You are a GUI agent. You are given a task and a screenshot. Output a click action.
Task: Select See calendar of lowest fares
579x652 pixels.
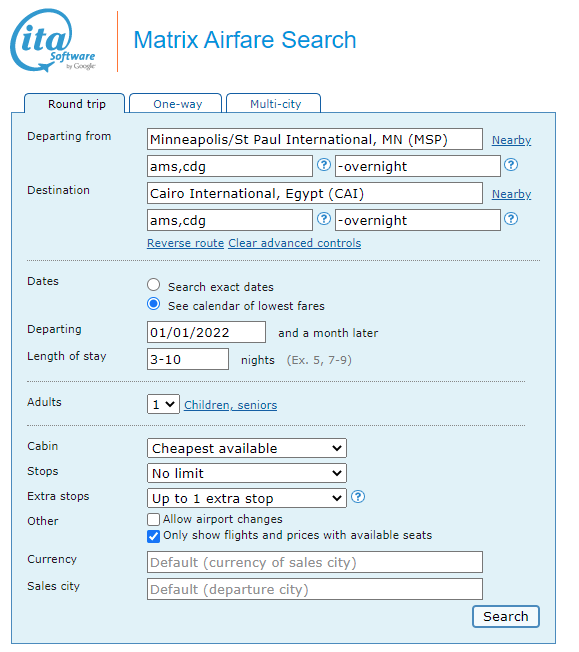coord(153,304)
